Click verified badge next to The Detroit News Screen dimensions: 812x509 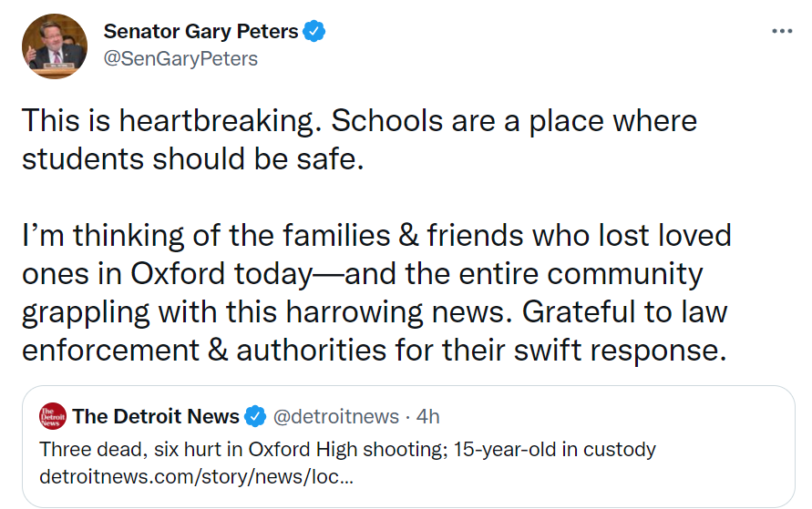255,417
